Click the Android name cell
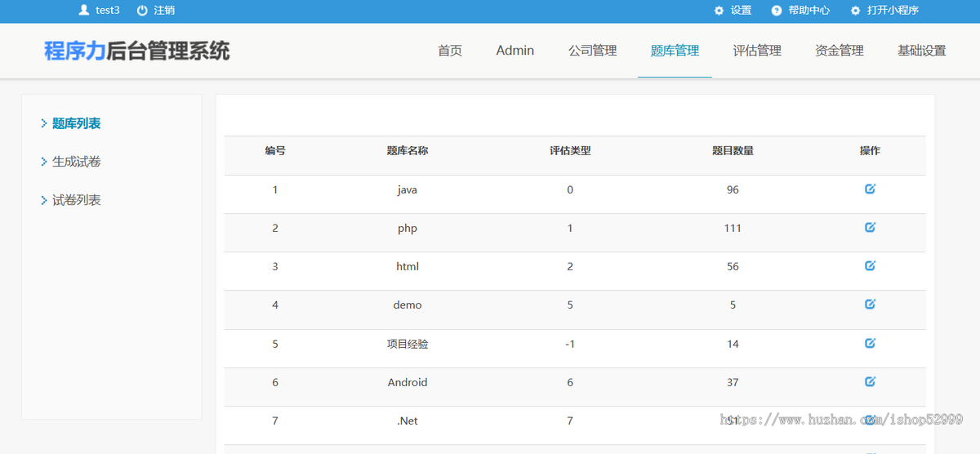The height and width of the screenshot is (454, 980). pyautogui.click(x=408, y=382)
